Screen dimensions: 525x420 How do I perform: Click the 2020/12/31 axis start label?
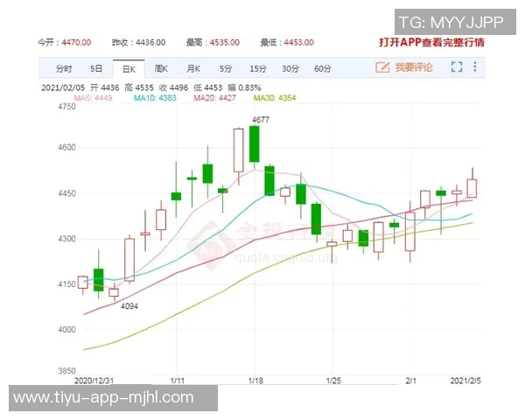[x=94, y=381]
